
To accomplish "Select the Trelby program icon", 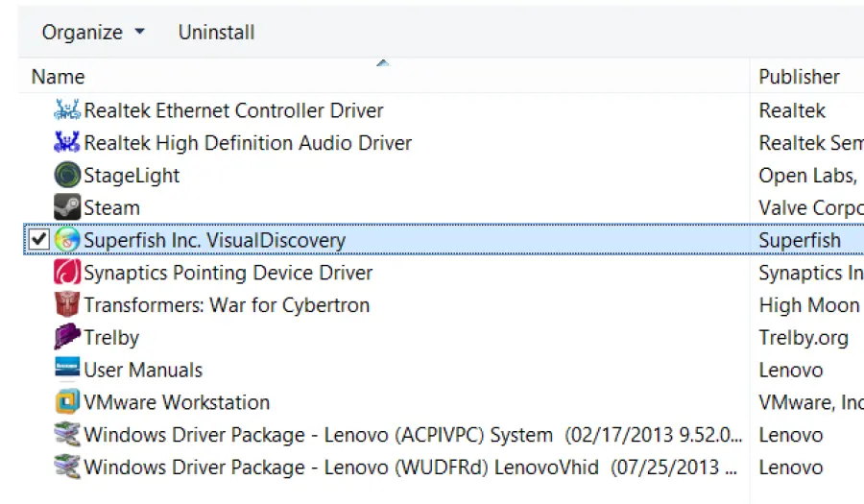I will pos(67,337).
